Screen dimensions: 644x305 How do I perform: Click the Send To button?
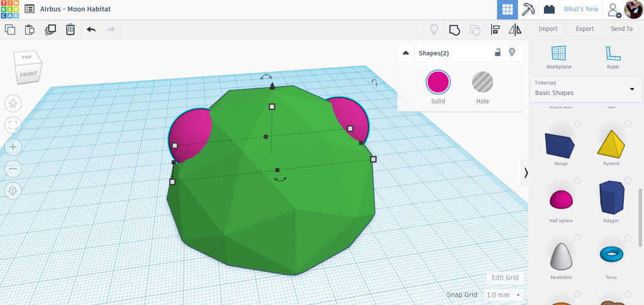[622, 29]
